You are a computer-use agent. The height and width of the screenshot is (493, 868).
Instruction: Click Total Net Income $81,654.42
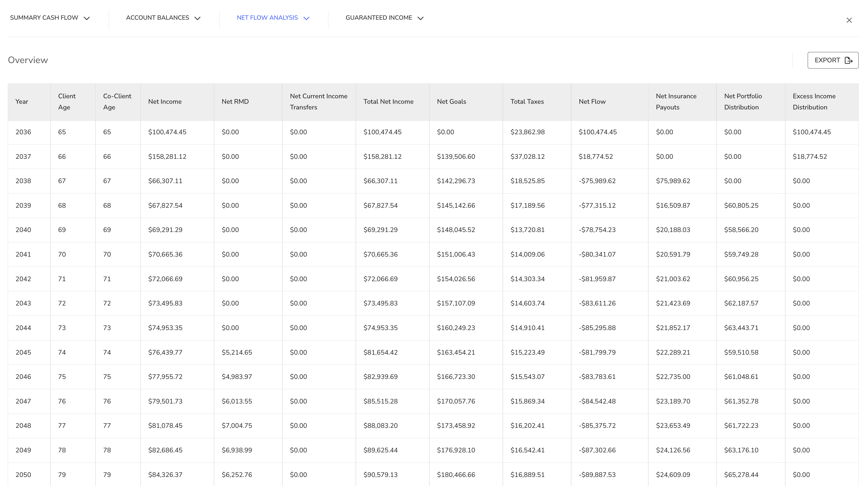[380, 353]
